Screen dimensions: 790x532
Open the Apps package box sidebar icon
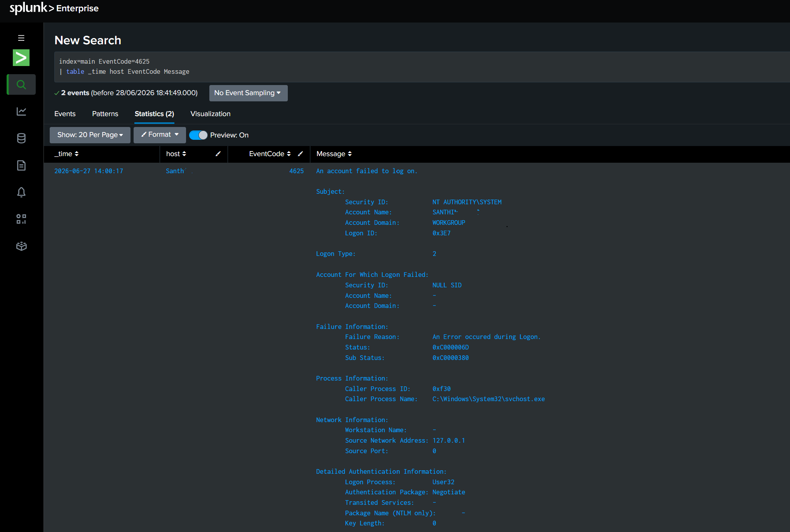[x=21, y=246]
